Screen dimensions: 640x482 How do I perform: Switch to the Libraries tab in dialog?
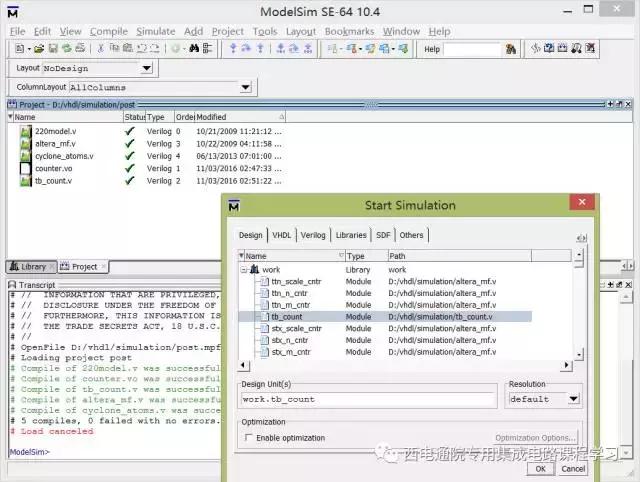(350, 235)
